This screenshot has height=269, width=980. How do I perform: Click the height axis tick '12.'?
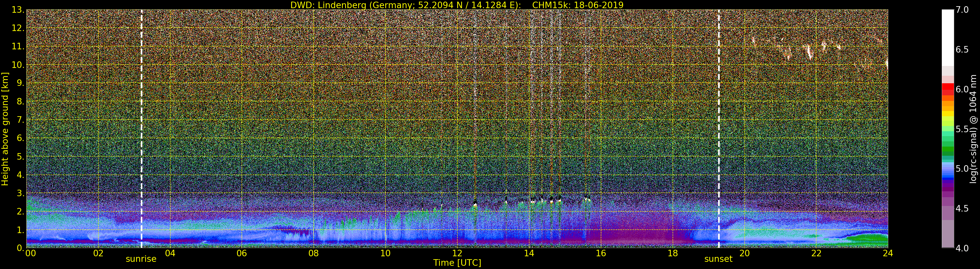pos(18,28)
